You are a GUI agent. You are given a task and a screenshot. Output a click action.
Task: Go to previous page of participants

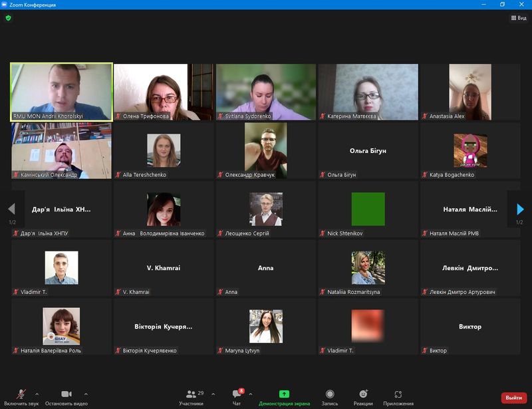[11, 209]
